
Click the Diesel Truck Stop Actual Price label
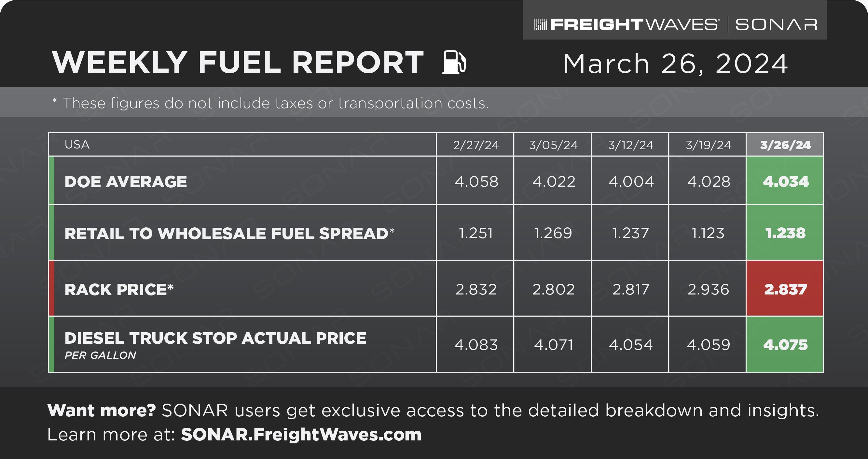point(215,338)
